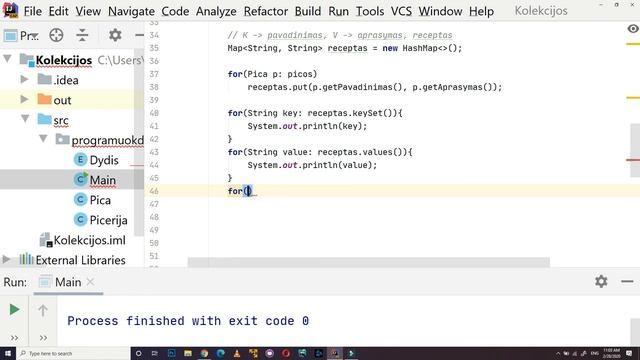This screenshot has width=640, height=360.
Task: Open the Picerija class file
Action: point(108,220)
